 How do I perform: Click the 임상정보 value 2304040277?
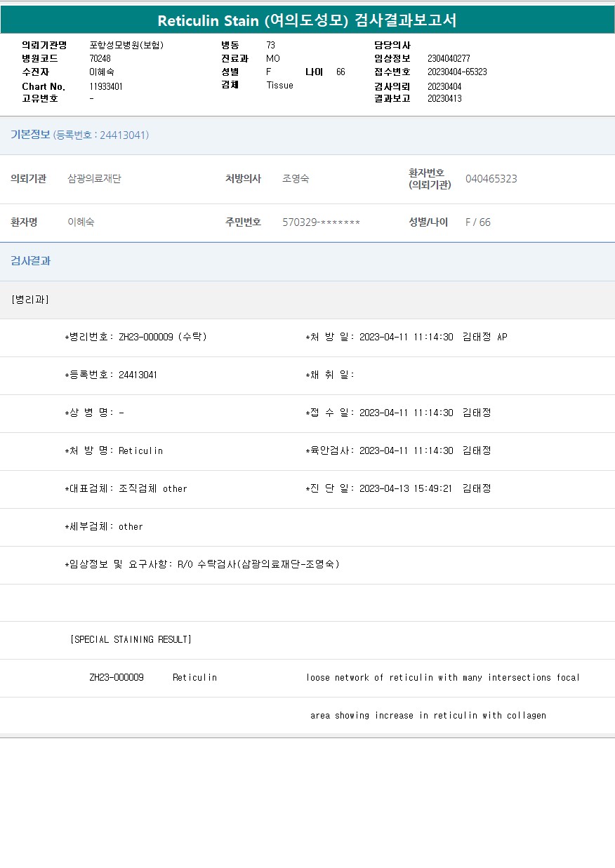click(449, 58)
